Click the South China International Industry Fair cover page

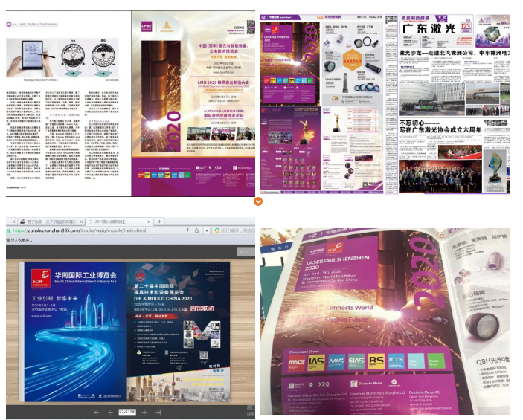pos(76,332)
